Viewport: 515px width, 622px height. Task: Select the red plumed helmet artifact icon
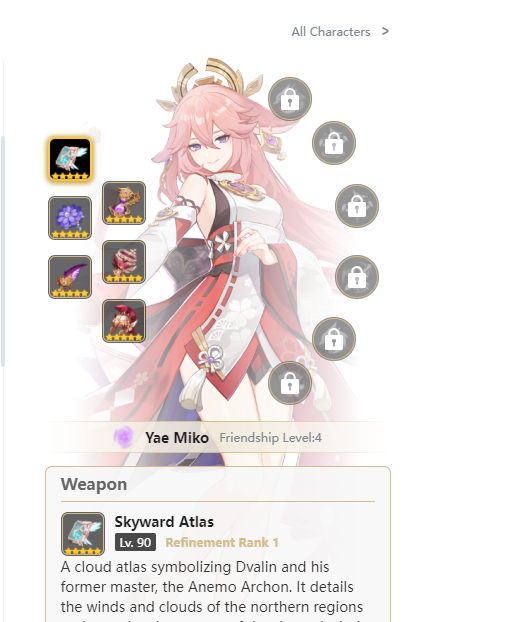point(124,321)
